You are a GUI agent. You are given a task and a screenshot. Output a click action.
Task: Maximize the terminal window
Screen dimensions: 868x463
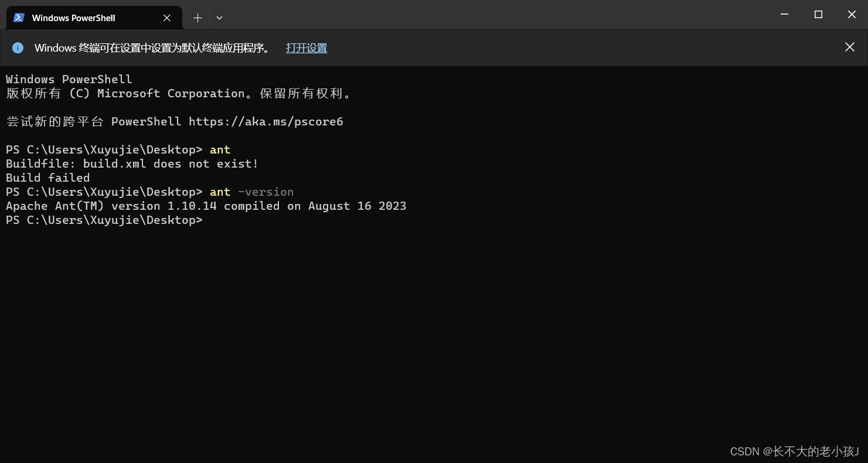(x=818, y=15)
